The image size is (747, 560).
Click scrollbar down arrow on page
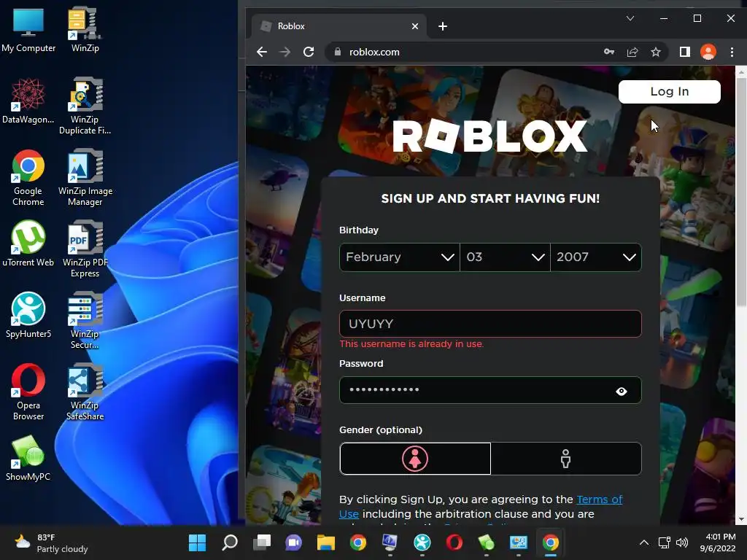pos(741,519)
